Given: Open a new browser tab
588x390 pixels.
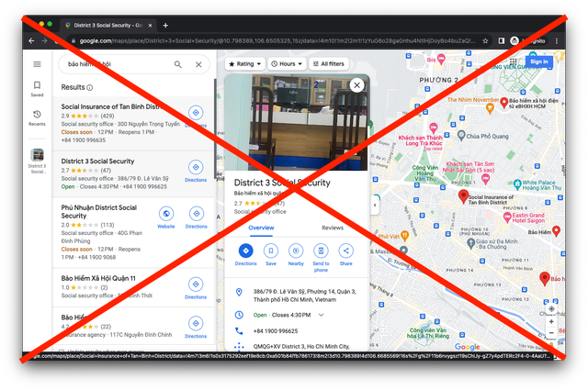Looking at the screenshot, I should 165,26.
